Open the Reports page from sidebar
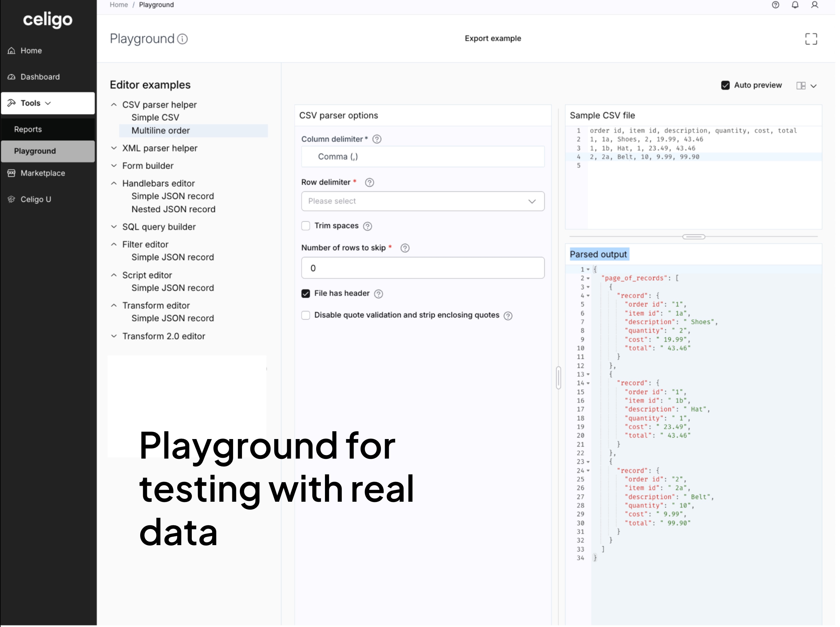The height and width of the screenshot is (627, 840). 28,129
